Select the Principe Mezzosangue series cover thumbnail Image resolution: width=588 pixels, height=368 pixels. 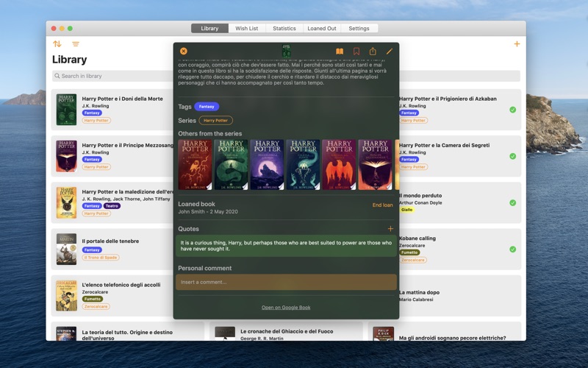(x=375, y=165)
